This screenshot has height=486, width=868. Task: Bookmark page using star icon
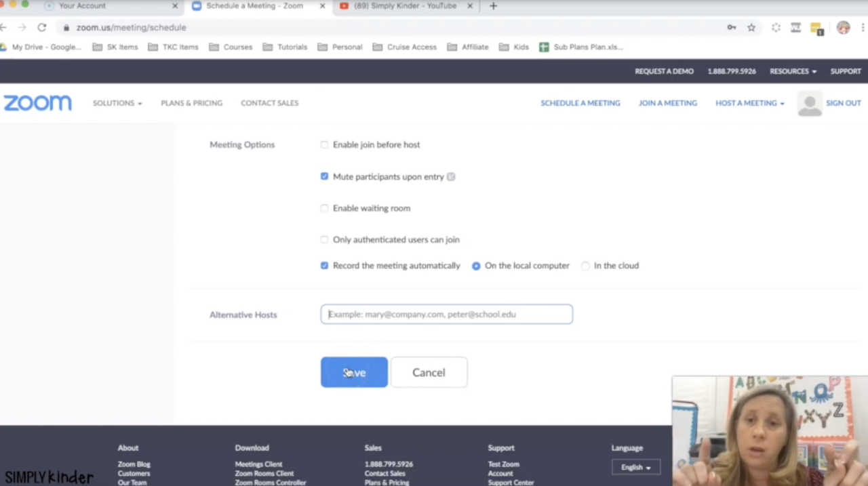pyautogui.click(x=751, y=28)
